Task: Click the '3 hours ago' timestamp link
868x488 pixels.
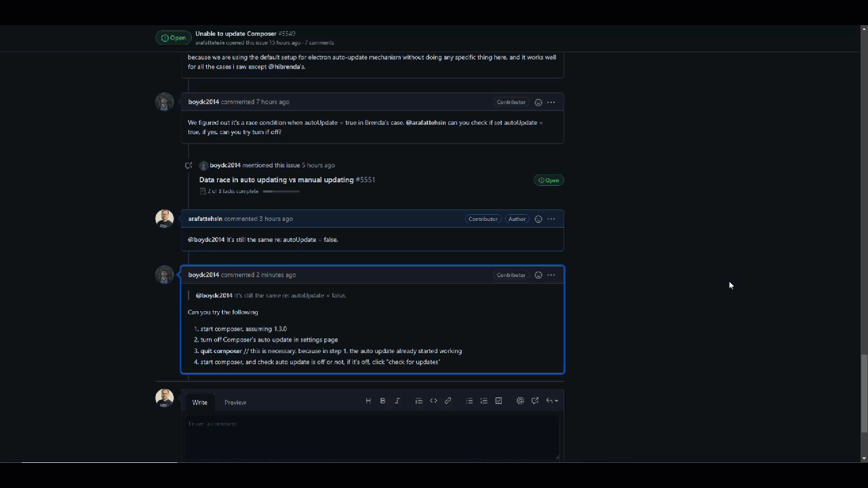Action: 276,219
